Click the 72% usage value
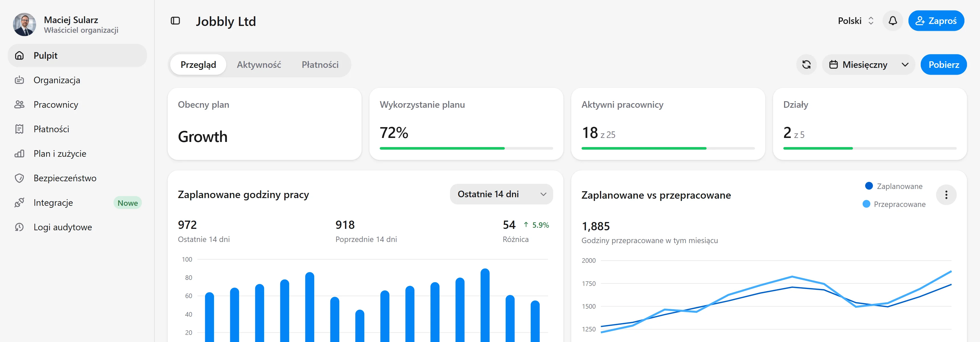The height and width of the screenshot is (342, 980). coord(394,133)
